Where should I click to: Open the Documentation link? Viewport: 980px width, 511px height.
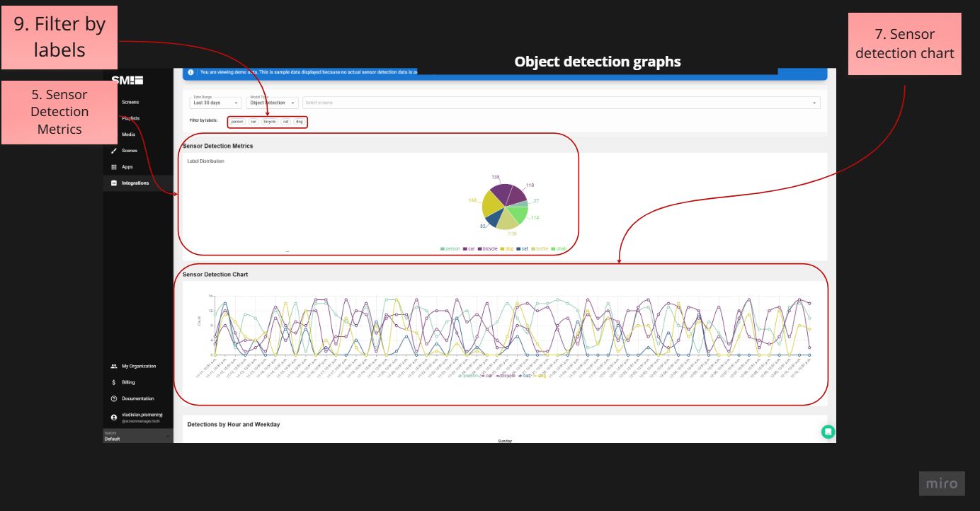click(138, 398)
